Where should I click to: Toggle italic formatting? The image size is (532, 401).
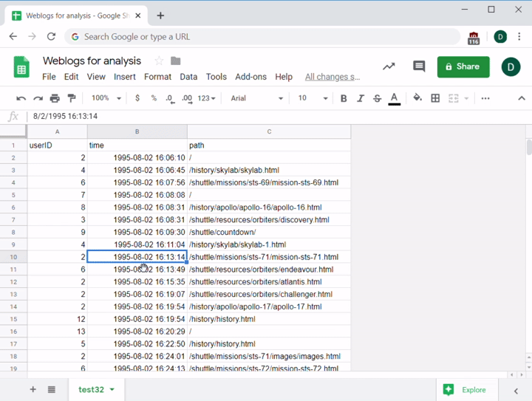coord(361,98)
